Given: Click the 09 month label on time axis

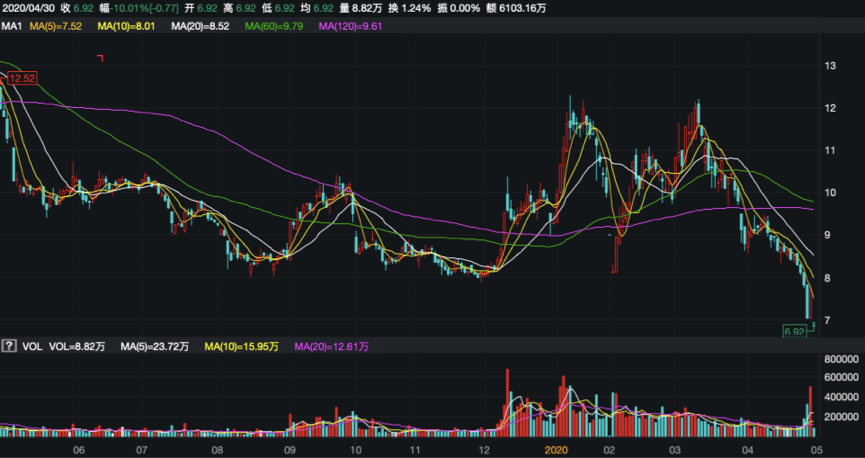Looking at the screenshot, I should coord(290,450).
